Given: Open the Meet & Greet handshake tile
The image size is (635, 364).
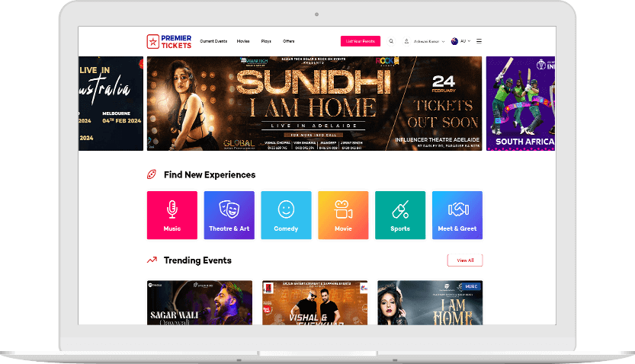Looking at the screenshot, I should coord(457,216).
